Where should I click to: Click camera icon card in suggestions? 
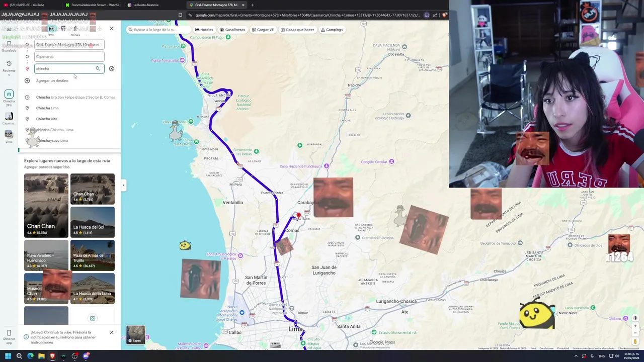(92, 318)
